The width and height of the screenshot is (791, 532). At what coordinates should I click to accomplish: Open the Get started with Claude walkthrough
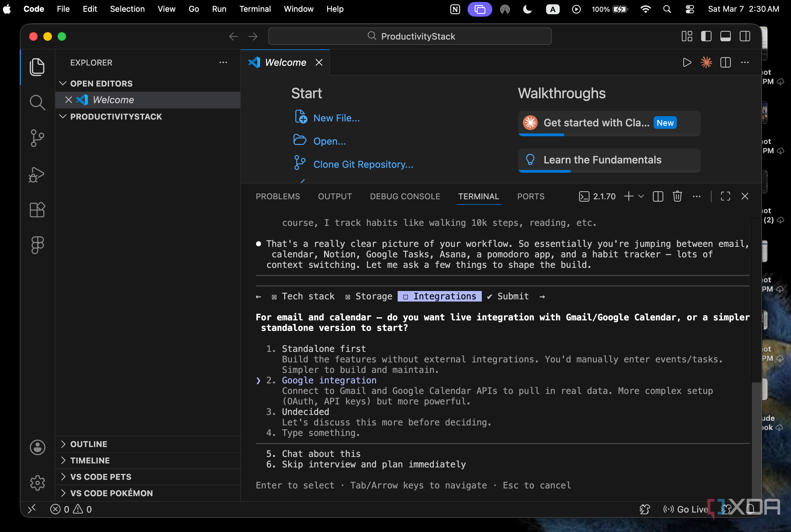(609, 123)
